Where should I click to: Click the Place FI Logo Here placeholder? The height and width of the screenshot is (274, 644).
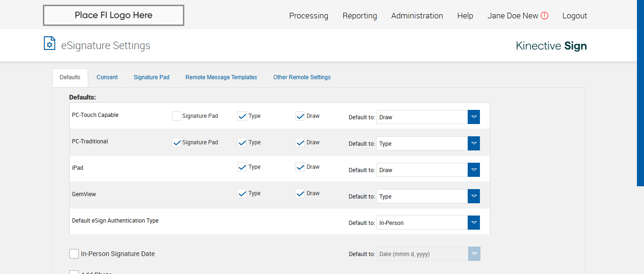pyautogui.click(x=114, y=16)
